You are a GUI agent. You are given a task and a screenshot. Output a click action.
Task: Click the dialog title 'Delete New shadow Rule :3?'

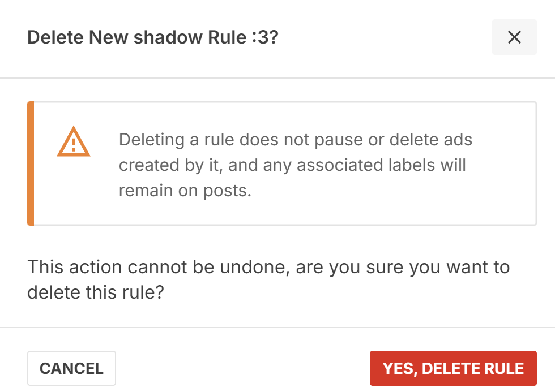(153, 37)
